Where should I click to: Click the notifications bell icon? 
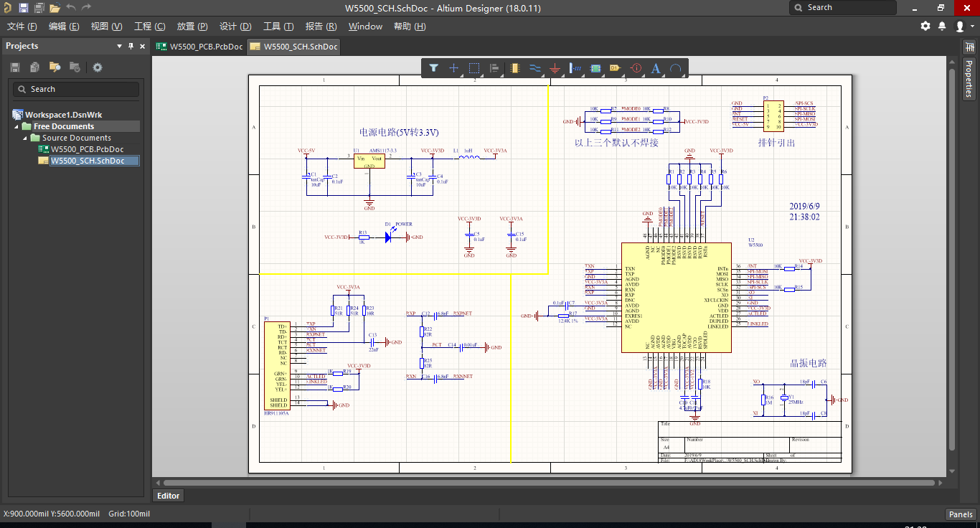(943, 26)
